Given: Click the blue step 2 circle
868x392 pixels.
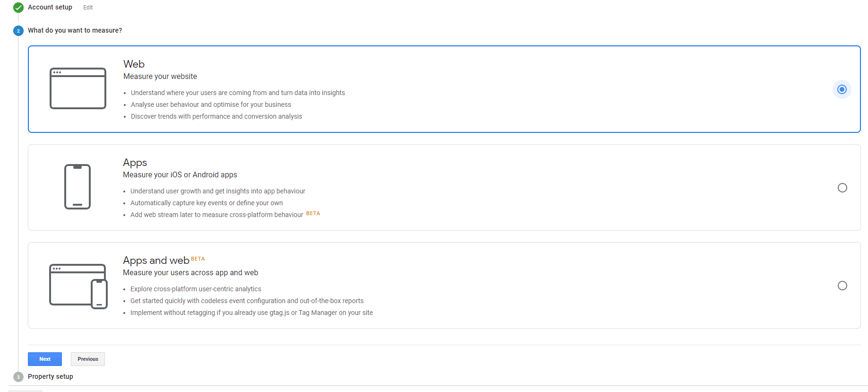Looking at the screenshot, I should [x=18, y=31].
